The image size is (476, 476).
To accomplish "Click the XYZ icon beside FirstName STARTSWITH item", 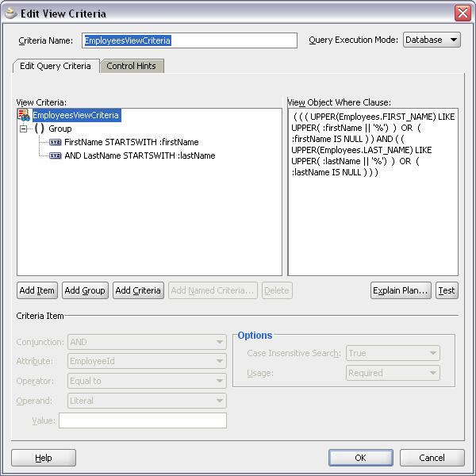I will tap(56, 142).
